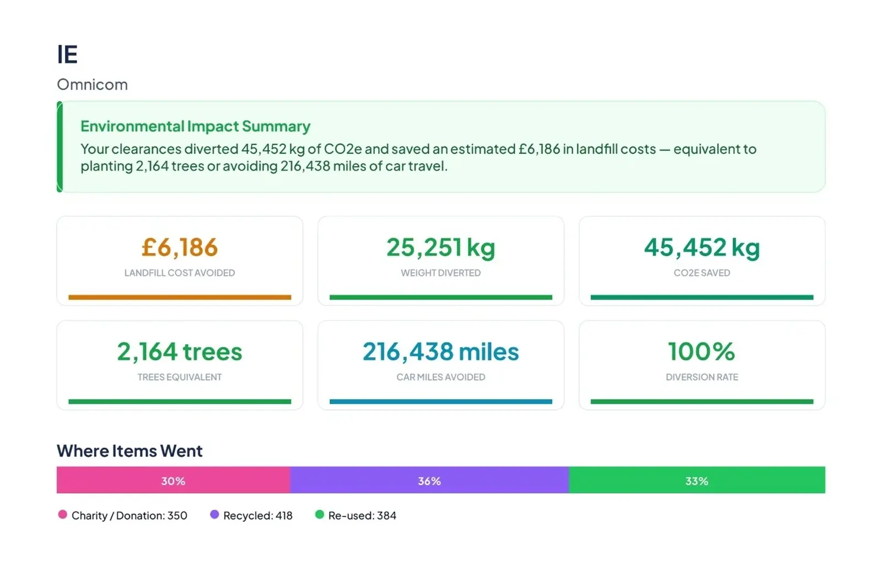Select the pink 30% bar segment
The width and height of the screenshot is (882, 588).
[x=173, y=480]
